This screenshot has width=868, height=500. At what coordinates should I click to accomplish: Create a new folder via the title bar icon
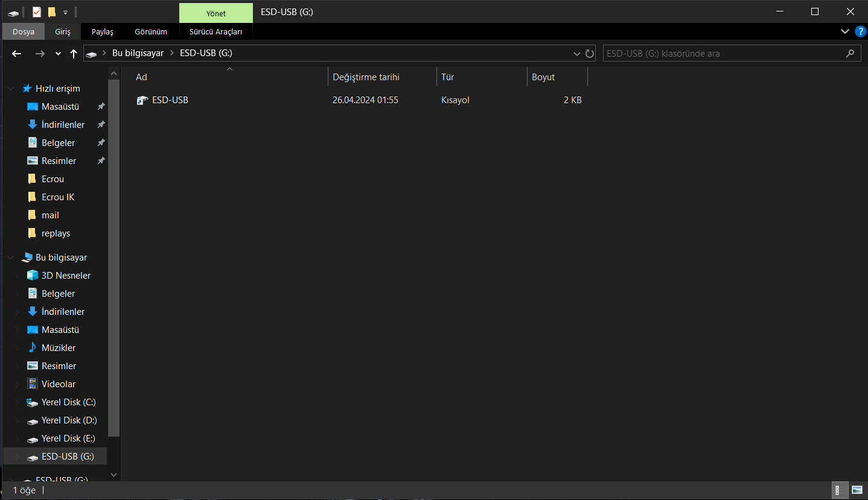52,12
